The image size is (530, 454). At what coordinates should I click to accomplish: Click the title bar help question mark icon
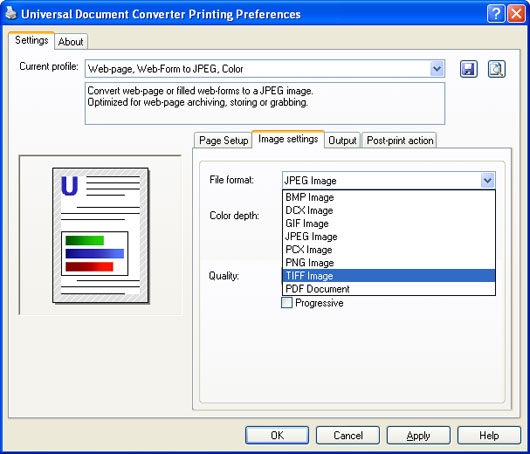496,14
